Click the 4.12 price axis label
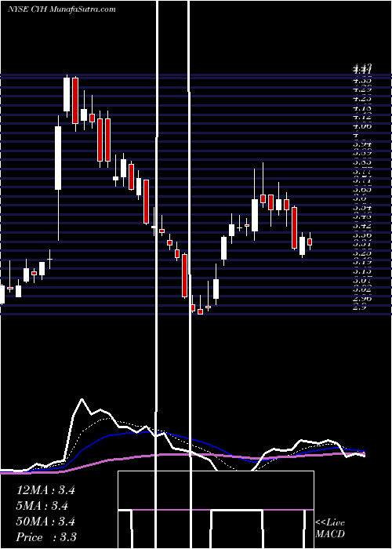Viewport: 392px width, 549px height. pos(363,116)
